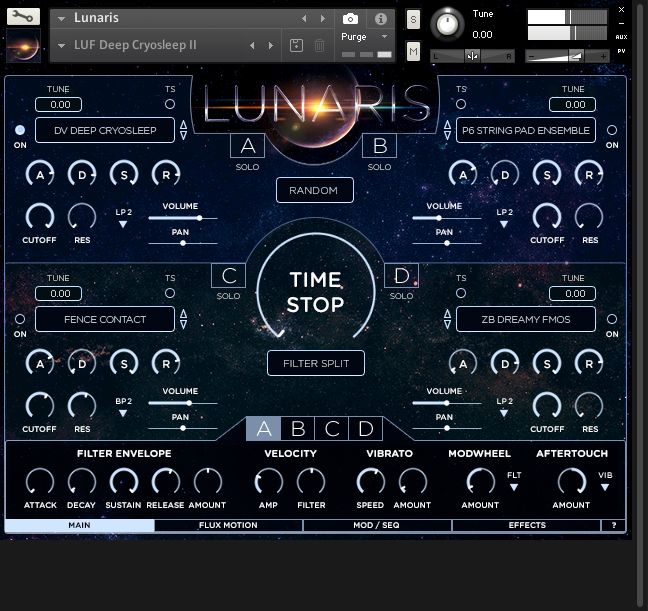648x611 pixels.
Task: Click layer D Cutoff knob
Action: (547, 406)
